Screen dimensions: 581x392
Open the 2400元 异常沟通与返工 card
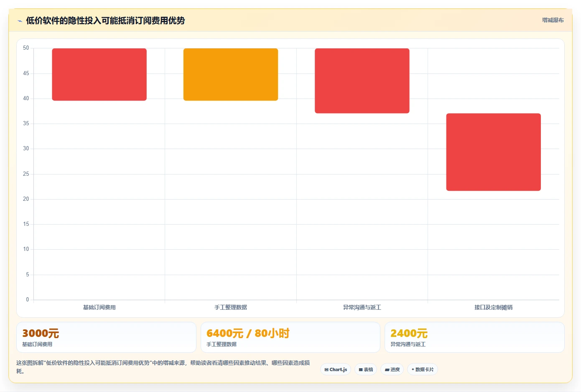click(x=474, y=337)
